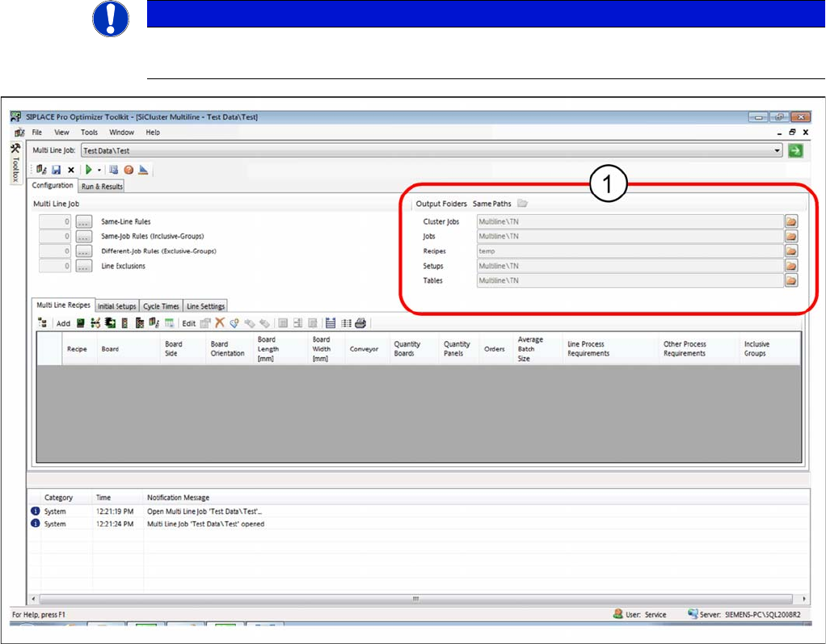This screenshot has width=826, height=644.
Task: Click the orange X delete recipe icon
Action: pos(219,323)
